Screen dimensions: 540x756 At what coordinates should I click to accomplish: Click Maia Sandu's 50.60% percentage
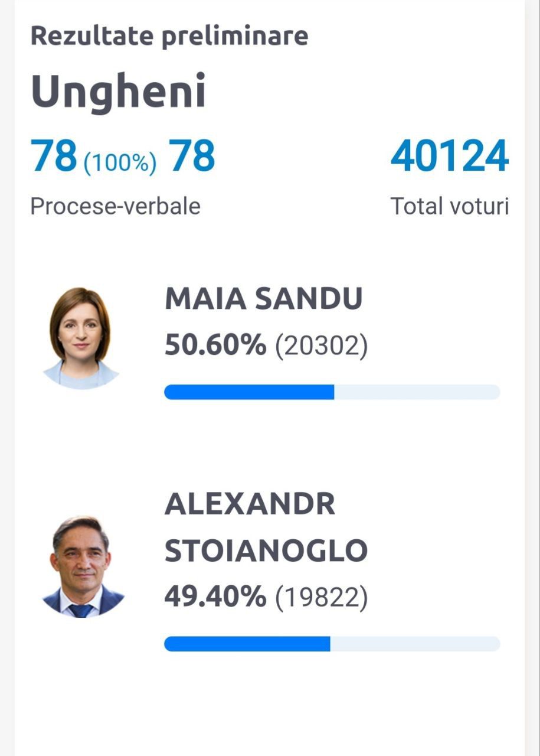pyautogui.click(x=215, y=345)
